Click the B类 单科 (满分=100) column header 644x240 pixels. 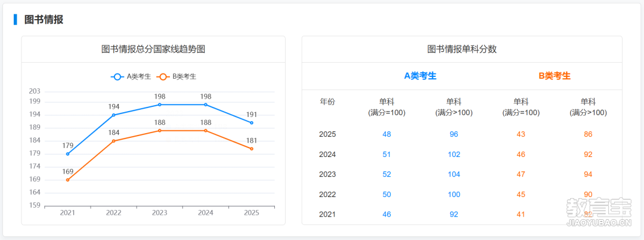coord(521,107)
